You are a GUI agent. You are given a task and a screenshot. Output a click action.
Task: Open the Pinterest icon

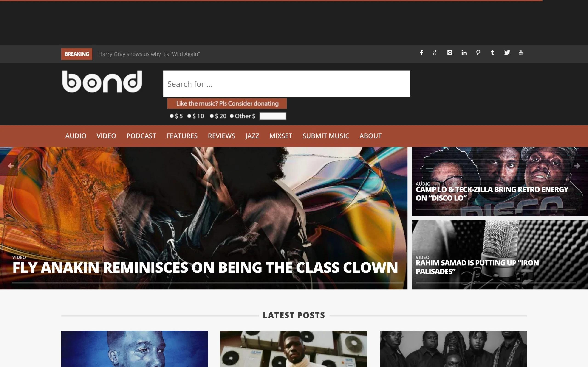coord(478,53)
